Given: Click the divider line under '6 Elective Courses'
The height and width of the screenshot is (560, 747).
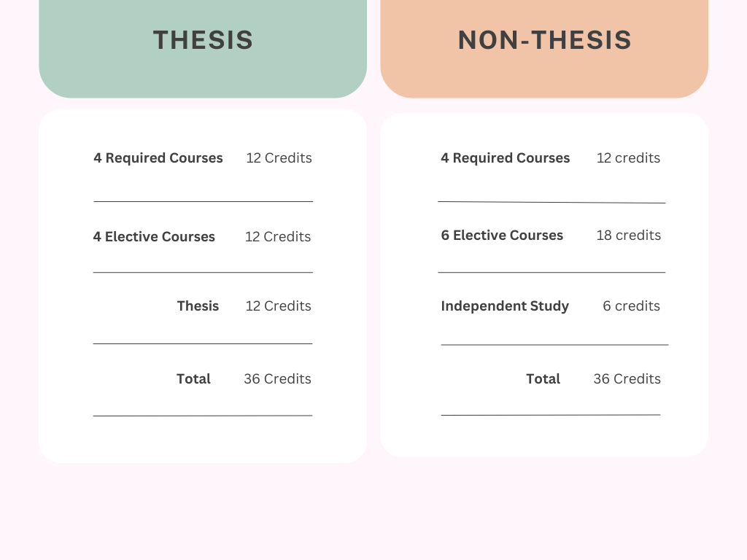Looking at the screenshot, I should click(551, 272).
